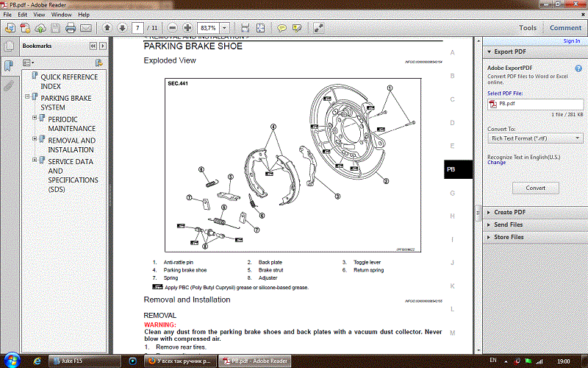Viewport: 588px width, 368px height.
Task: Click the media player taskbar icon
Action: (132, 361)
